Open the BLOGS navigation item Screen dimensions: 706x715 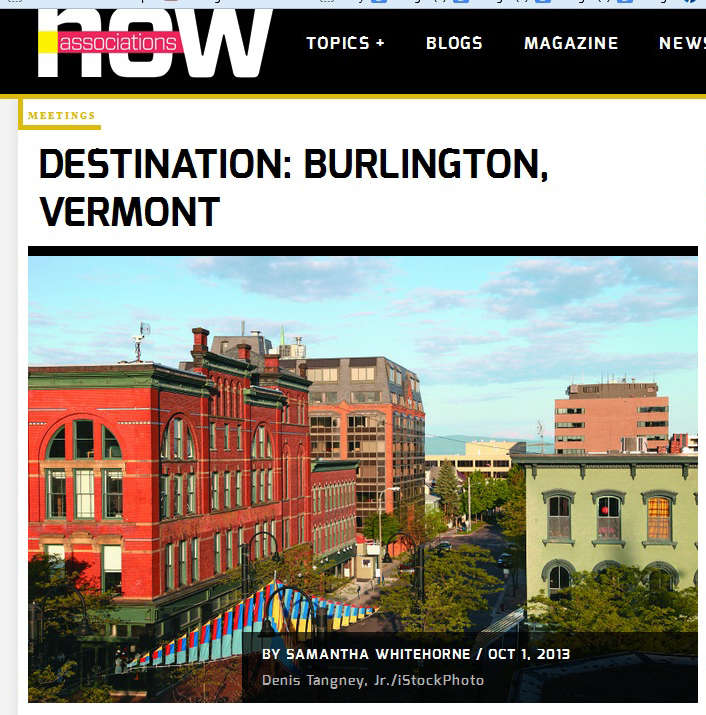454,43
